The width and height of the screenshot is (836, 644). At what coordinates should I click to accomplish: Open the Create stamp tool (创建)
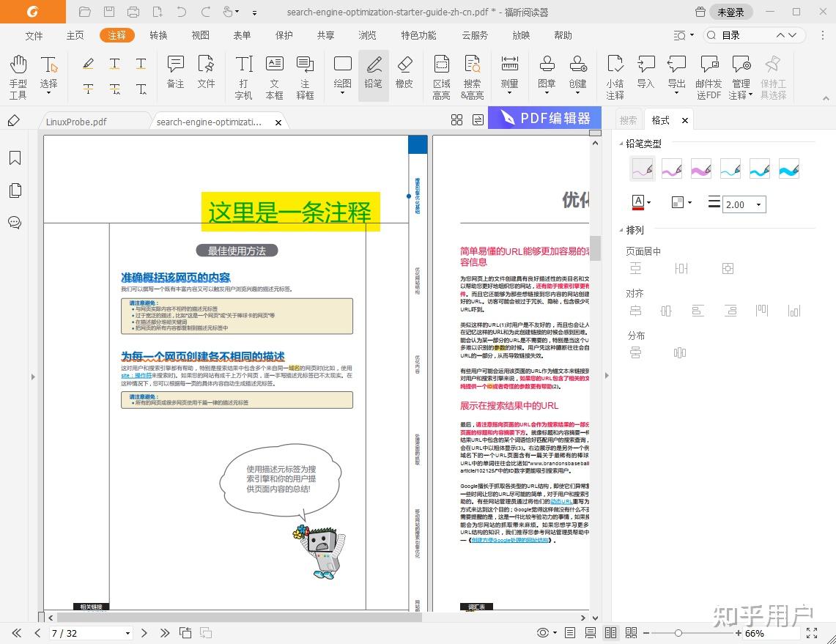coord(578,75)
